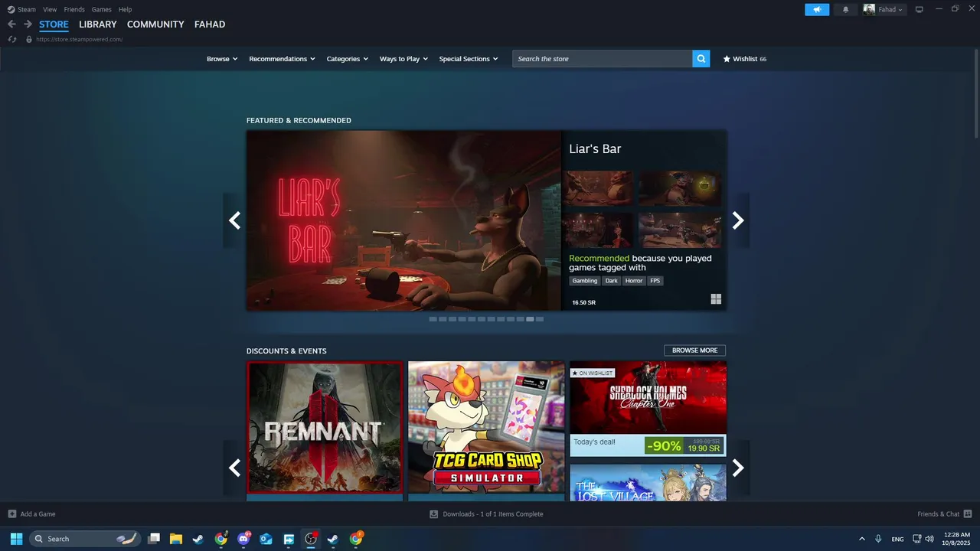Click the Fahad profile avatar picture
Viewport: 980px width, 551px height.
click(869, 9)
